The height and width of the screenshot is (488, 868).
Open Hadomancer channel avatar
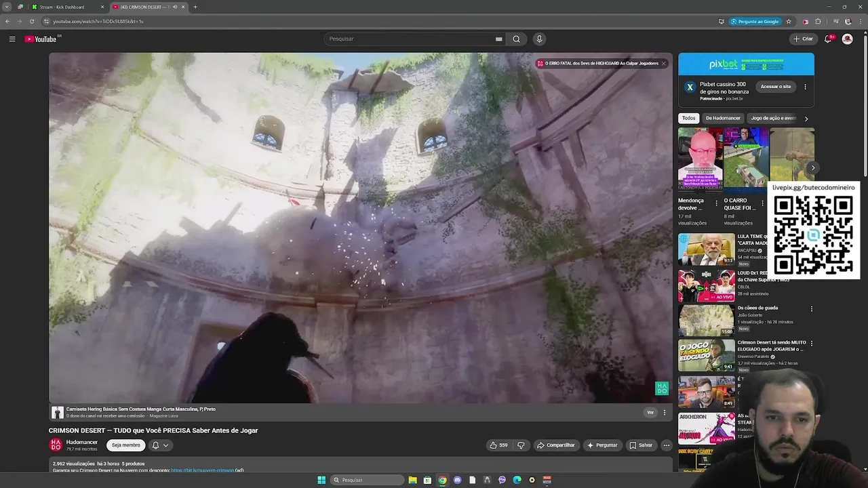point(56,445)
